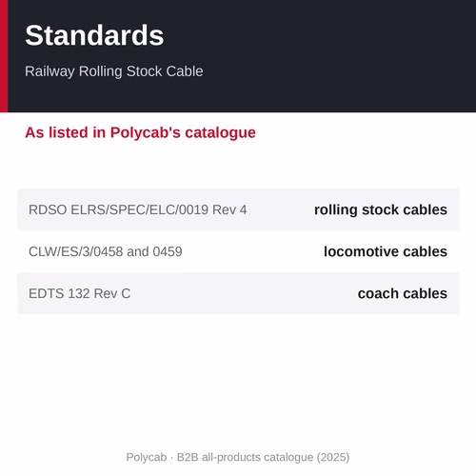Click the Standards heading
This screenshot has height=476, width=476.
[94, 35]
